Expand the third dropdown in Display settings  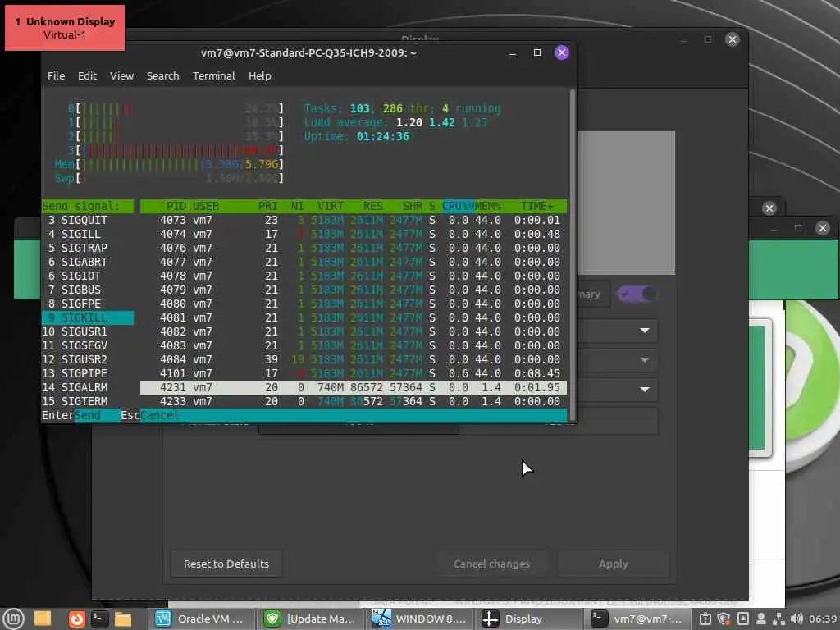point(645,390)
